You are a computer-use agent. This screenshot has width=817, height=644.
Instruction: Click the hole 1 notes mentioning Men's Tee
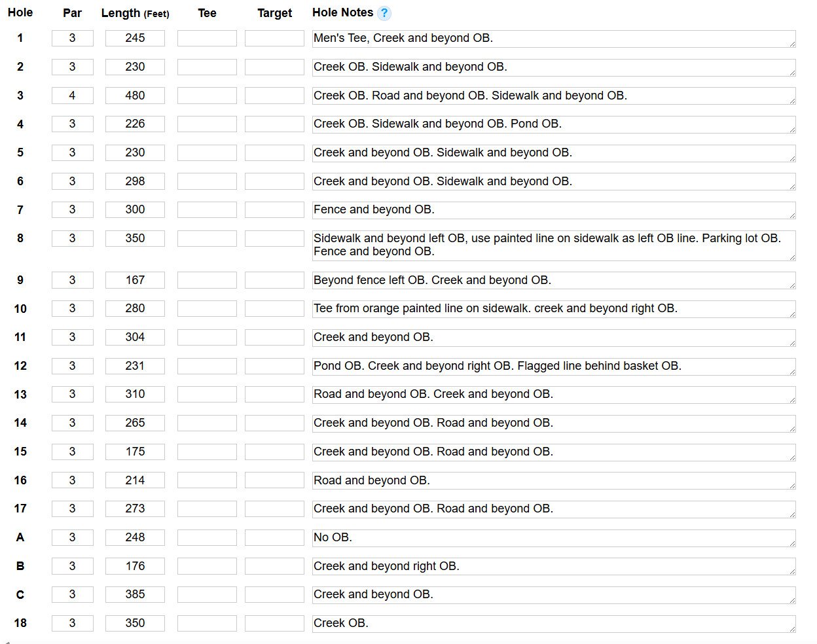[553, 39]
